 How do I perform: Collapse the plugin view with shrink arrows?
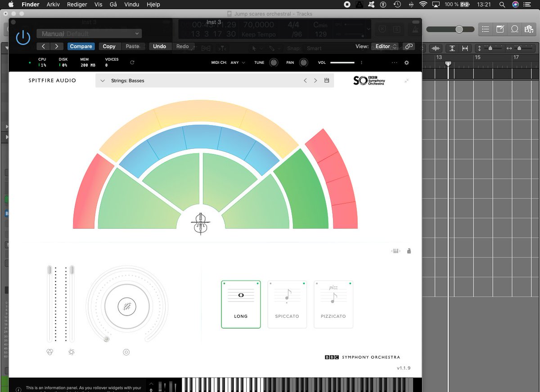407,80
